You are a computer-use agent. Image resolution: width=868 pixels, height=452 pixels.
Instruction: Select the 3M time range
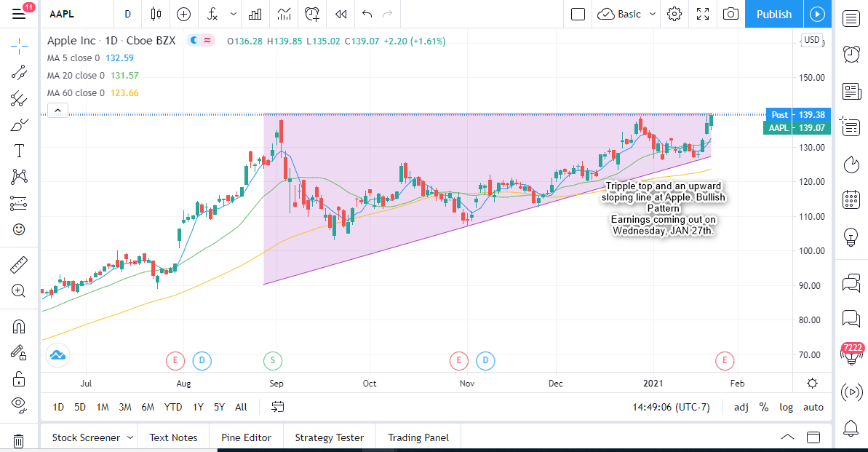click(125, 407)
